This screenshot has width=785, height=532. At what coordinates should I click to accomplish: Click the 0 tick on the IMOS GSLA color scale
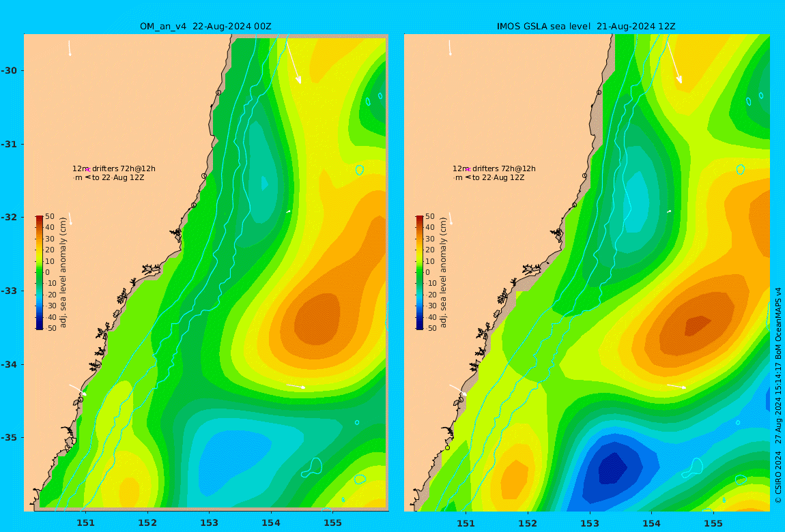pos(428,273)
